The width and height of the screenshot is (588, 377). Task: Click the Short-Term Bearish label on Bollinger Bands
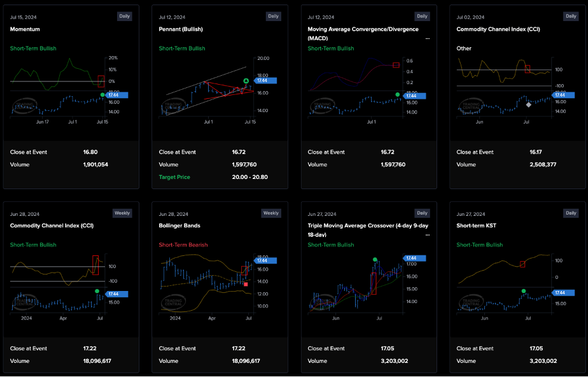183,245
